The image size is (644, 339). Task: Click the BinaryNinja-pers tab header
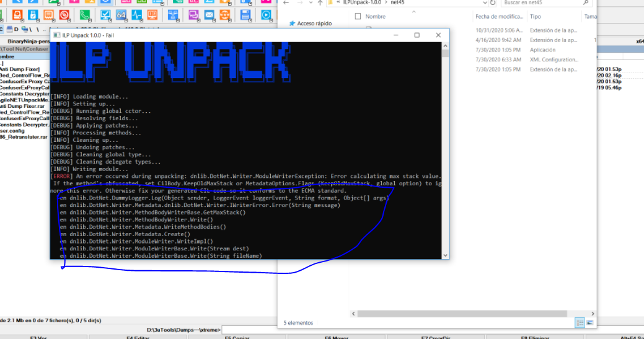click(x=29, y=42)
